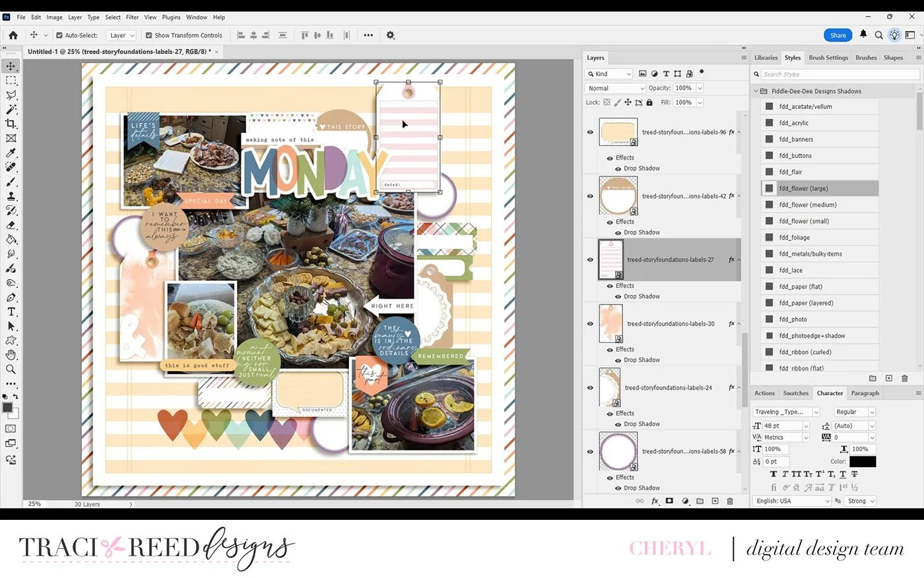This screenshot has width=924, height=578.
Task: Select the Polygonal Lasso tool
Action: 11,95
